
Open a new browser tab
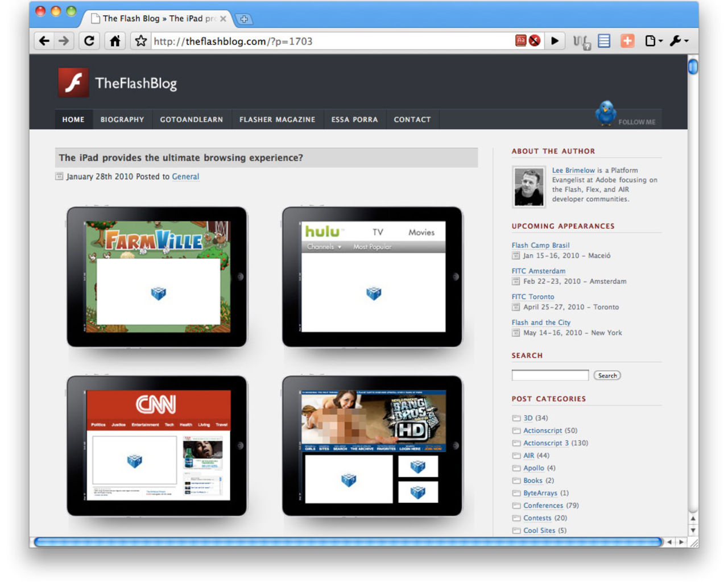(244, 19)
